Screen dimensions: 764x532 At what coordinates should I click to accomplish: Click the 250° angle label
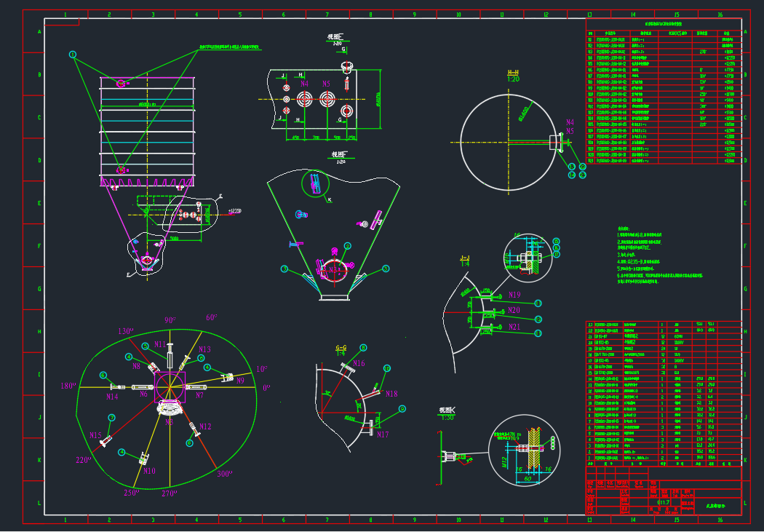130,493
